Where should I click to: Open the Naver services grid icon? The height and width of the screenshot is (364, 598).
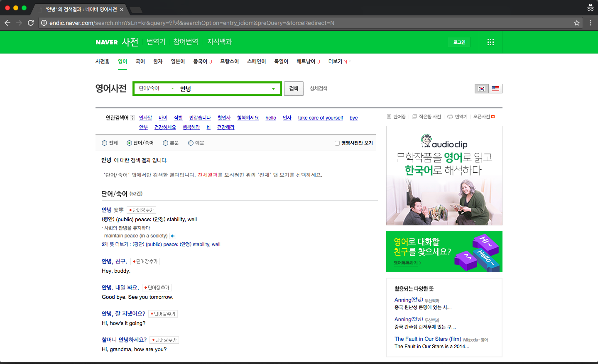pos(490,42)
